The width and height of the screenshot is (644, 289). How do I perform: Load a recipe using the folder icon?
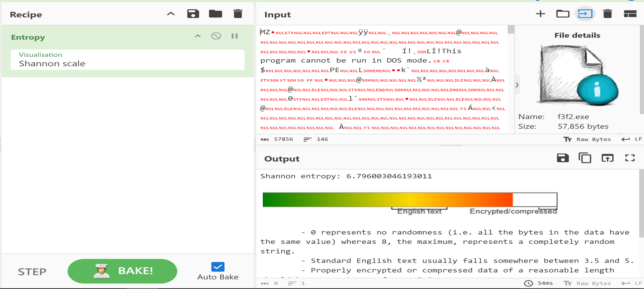tap(215, 14)
